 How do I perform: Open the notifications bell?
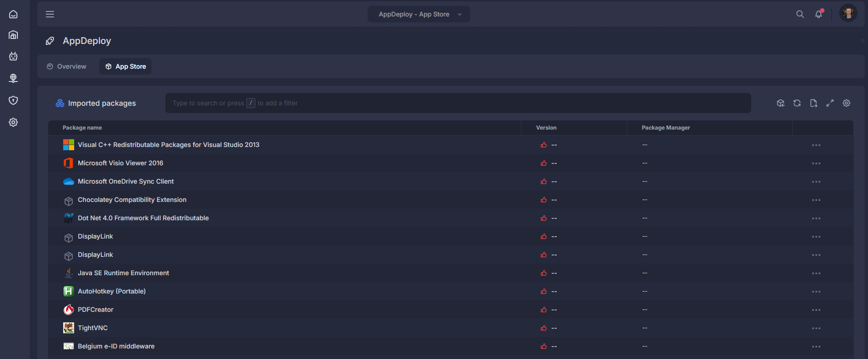pos(819,14)
